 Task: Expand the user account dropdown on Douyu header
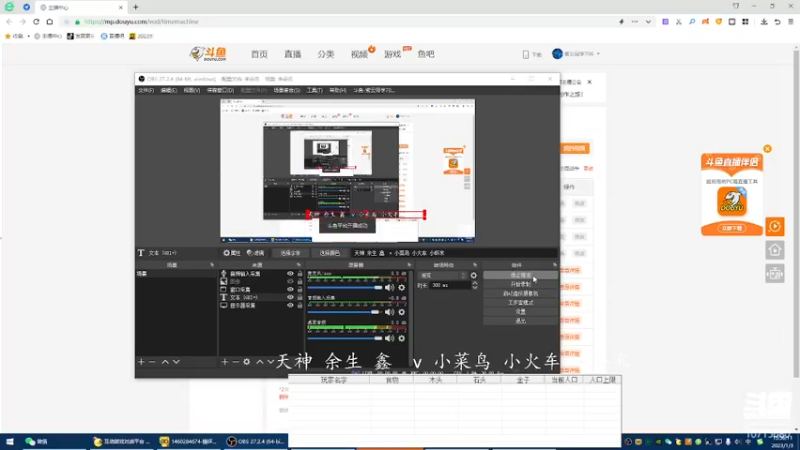(598, 54)
